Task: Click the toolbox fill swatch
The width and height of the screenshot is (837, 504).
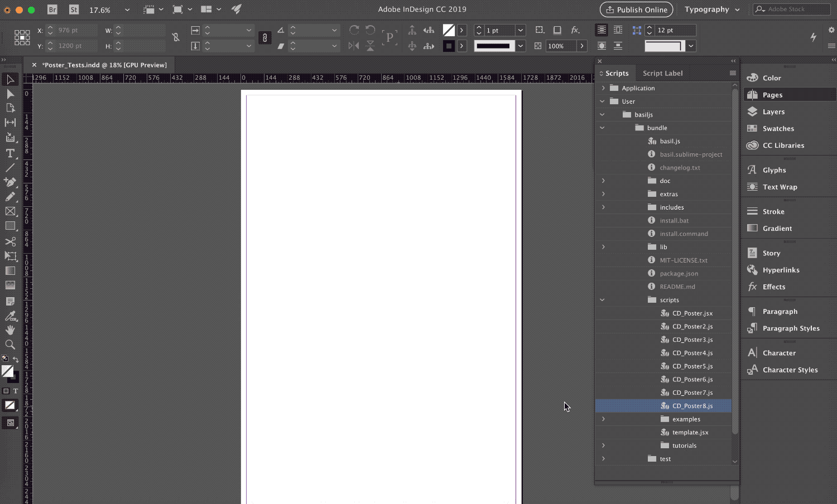Action: click(7, 371)
